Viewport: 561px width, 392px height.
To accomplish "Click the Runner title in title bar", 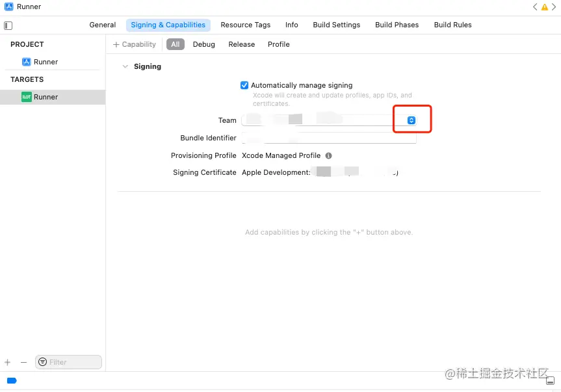I will [29, 7].
